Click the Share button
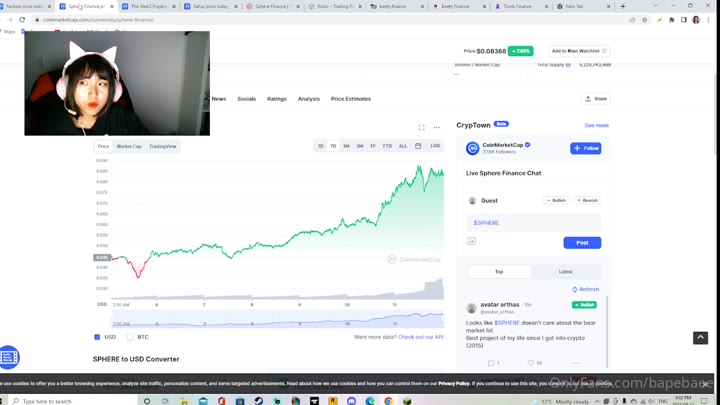This screenshot has width=720, height=405. click(x=596, y=99)
